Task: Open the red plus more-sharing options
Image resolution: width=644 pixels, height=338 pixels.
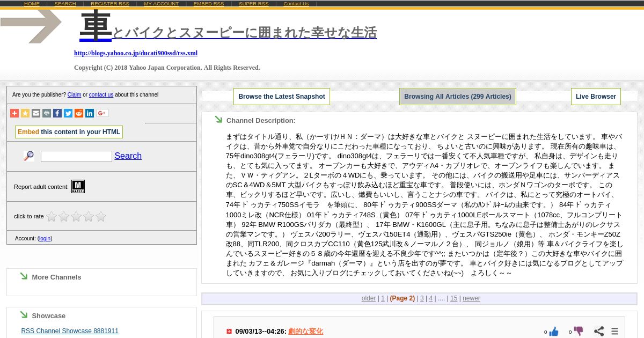Action: tap(14, 113)
